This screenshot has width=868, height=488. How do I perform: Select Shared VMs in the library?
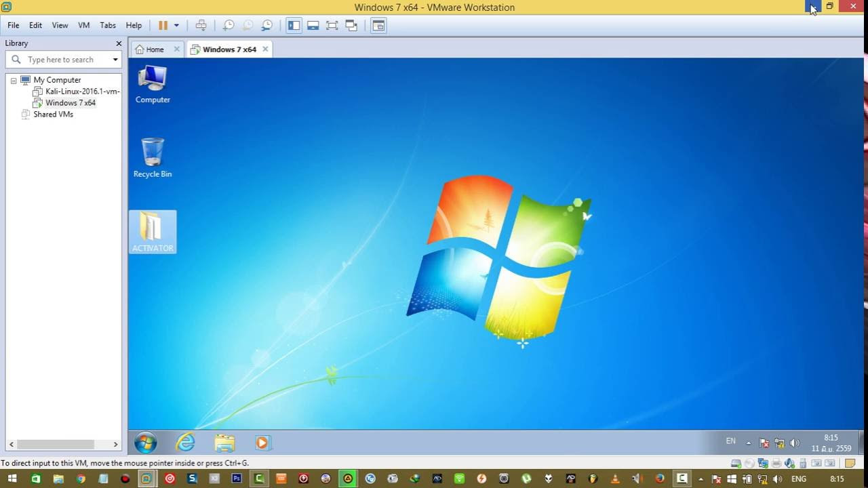[53, 115]
